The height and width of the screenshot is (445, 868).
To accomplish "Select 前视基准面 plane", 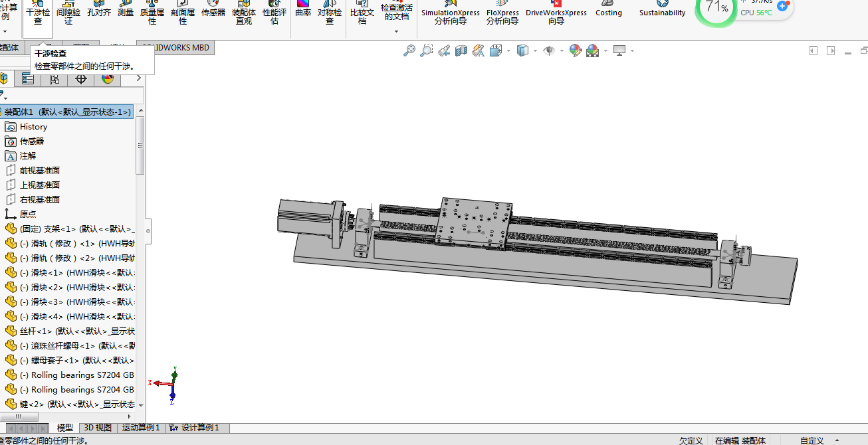I will point(40,171).
